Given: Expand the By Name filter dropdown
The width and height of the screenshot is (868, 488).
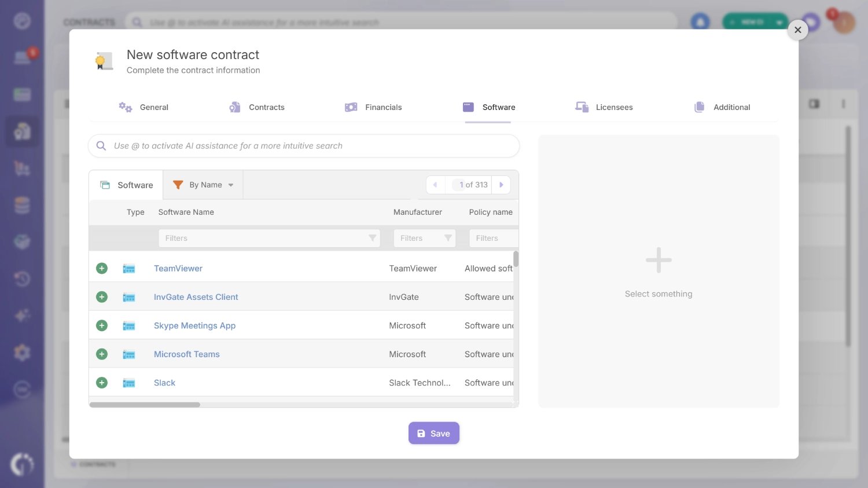Looking at the screenshot, I should click(204, 185).
